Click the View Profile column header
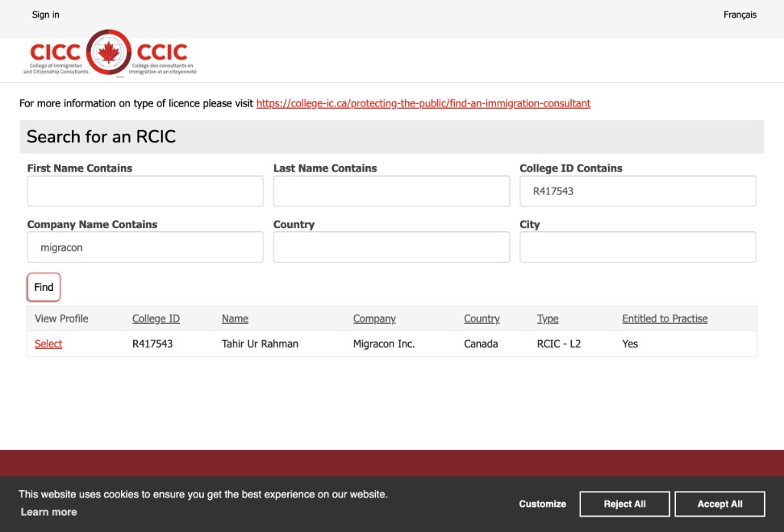 click(x=61, y=318)
